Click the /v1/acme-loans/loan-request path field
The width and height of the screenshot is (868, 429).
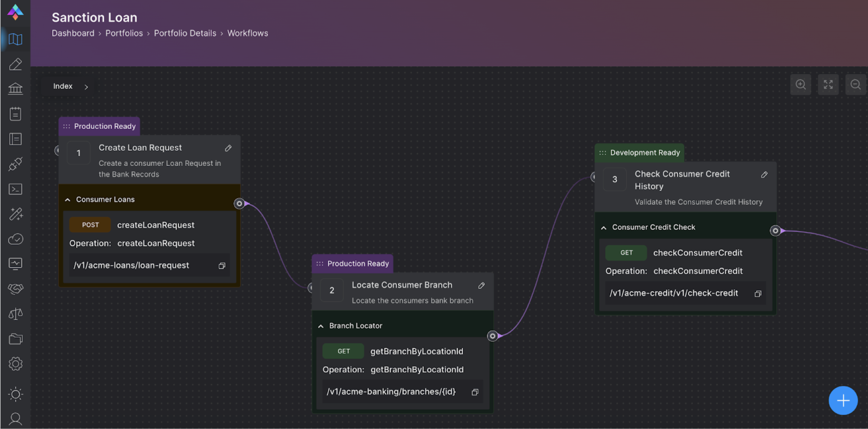coord(149,265)
